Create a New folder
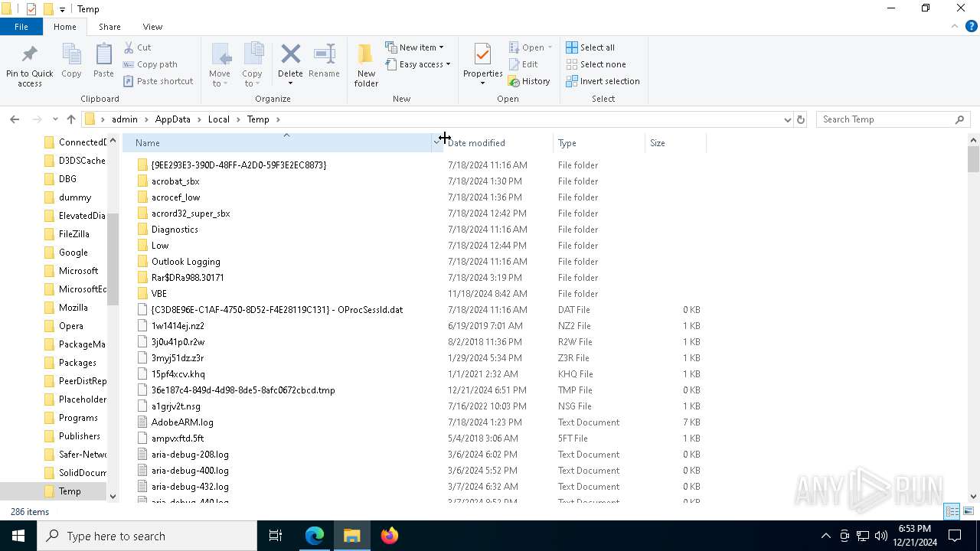Screen dimensions: 980x551 click(366, 64)
